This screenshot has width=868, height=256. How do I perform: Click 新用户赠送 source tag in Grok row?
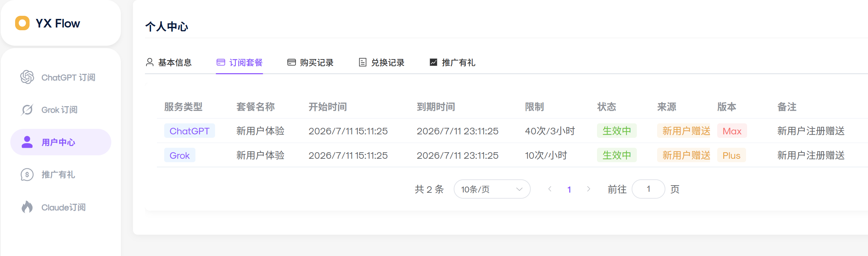tap(684, 155)
